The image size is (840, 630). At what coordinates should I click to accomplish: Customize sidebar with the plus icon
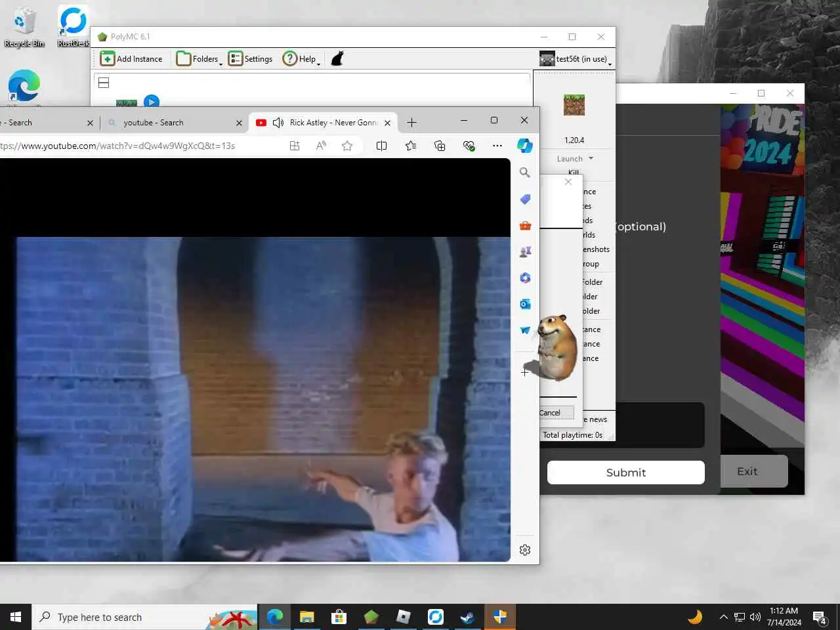(525, 372)
